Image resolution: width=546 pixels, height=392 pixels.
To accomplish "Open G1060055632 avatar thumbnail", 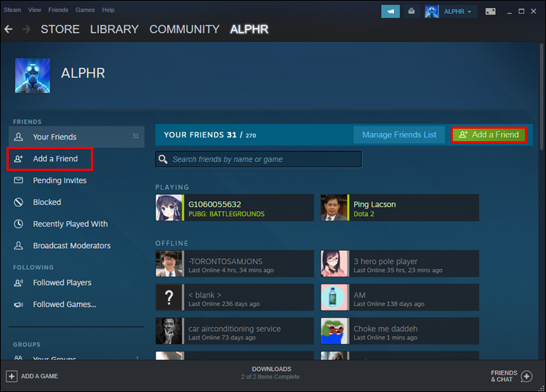I will pyautogui.click(x=169, y=208).
